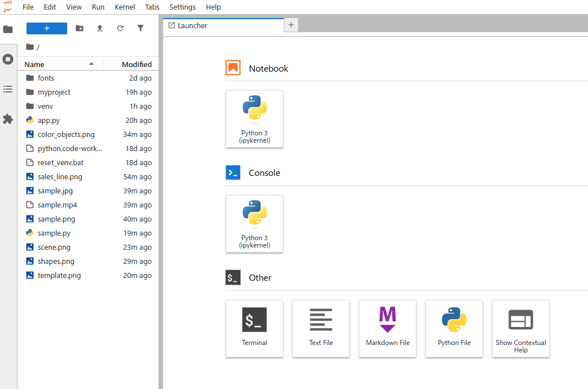Image resolution: width=588 pixels, height=389 pixels.
Task: Click the Upload Files icon
Action: 100,28
